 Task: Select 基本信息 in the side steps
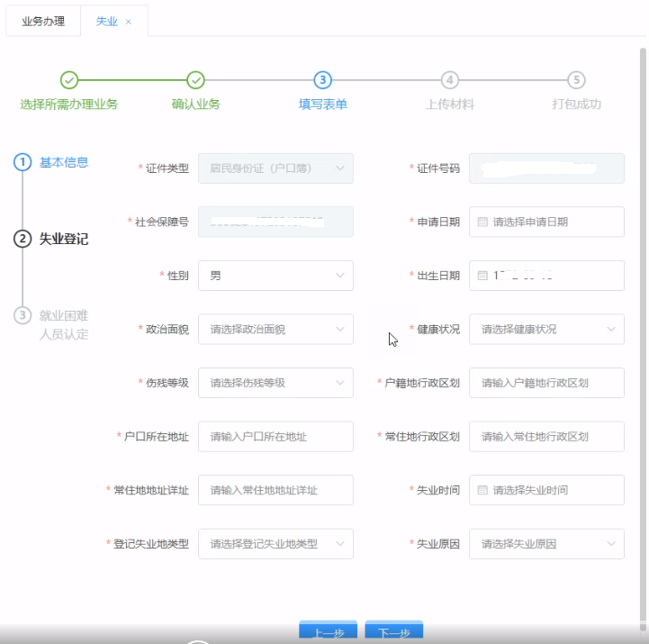click(64, 162)
